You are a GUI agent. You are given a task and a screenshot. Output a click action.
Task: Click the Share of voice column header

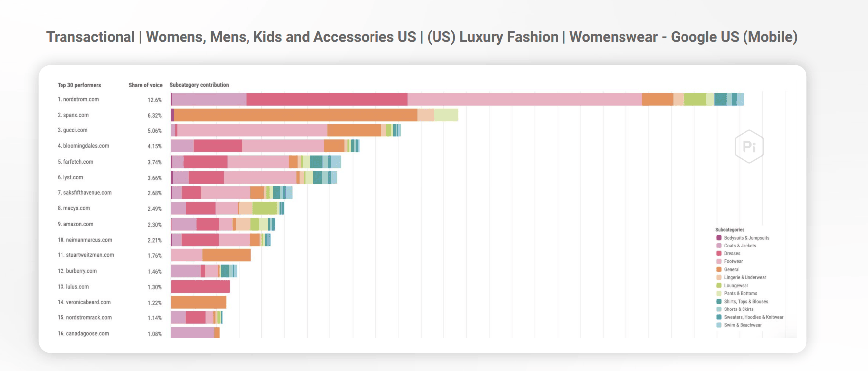tap(145, 85)
